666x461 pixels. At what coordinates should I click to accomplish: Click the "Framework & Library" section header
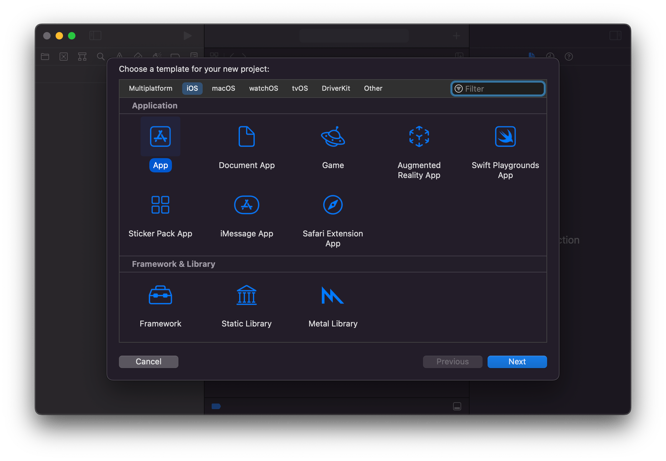click(x=173, y=264)
